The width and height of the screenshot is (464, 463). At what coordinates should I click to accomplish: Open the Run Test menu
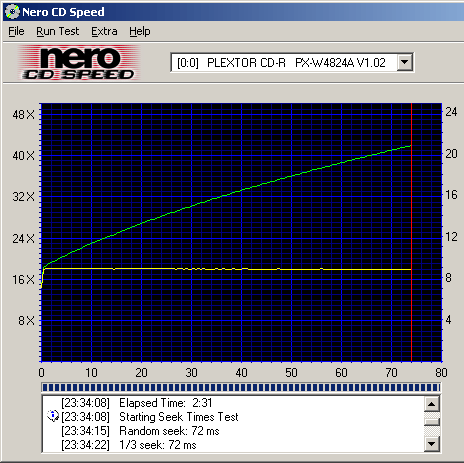58,31
